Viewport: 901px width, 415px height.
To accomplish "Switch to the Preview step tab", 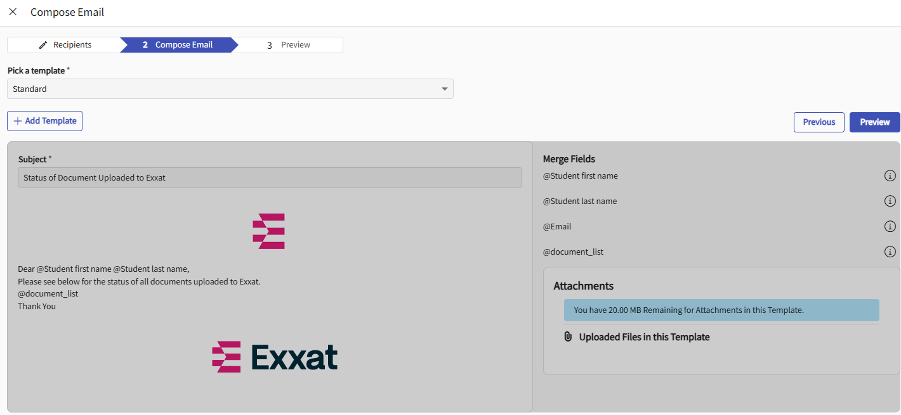I will pyautogui.click(x=290, y=45).
